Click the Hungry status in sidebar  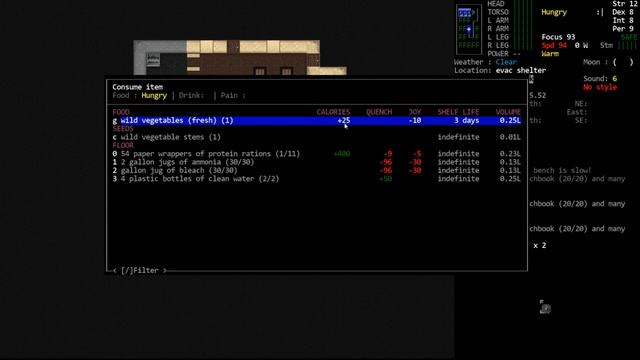[554, 12]
